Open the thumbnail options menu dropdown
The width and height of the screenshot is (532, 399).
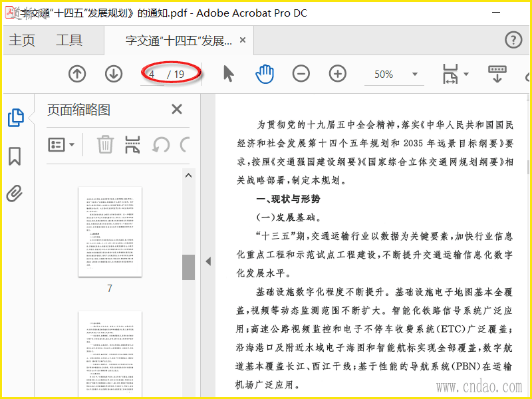61,145
